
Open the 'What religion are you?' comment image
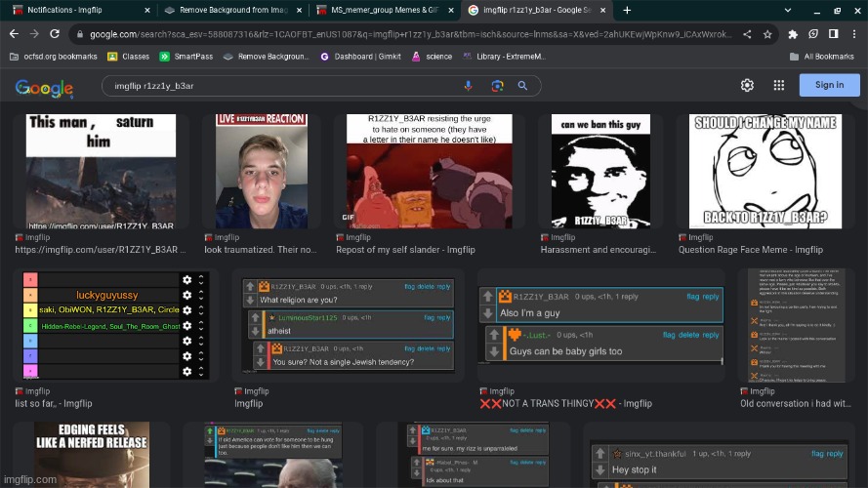click(349, 325)
